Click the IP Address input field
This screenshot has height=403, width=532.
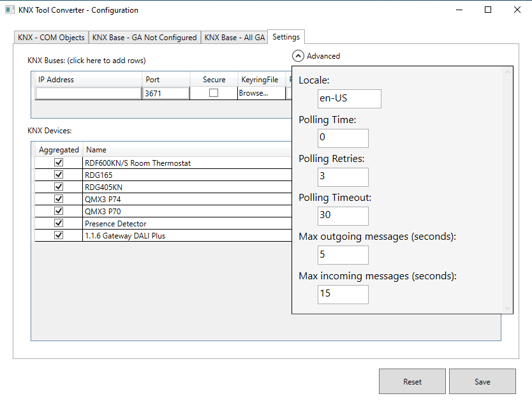(x=88, y=93)
